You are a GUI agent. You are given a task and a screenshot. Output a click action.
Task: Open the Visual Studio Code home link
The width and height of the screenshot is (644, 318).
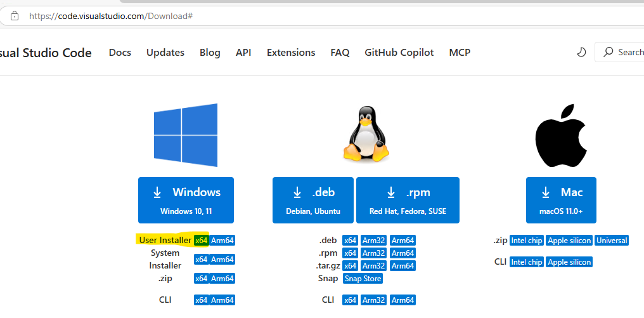pyautogui.click(x=46, y=53)
